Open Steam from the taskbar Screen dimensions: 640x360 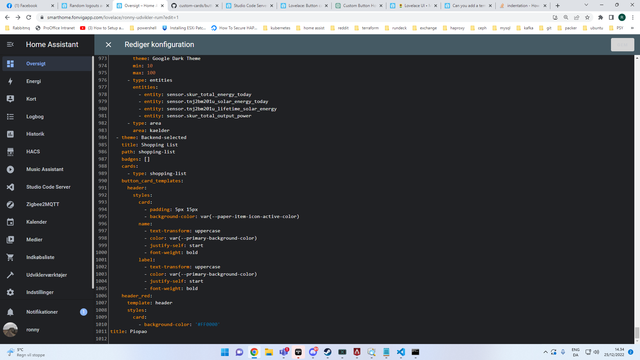click(x=328, y=352)
